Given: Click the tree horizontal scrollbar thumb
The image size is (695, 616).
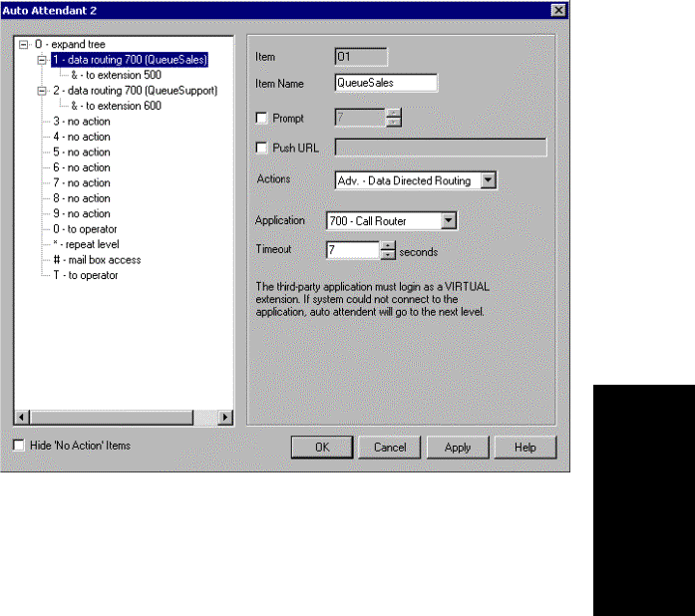Looking at the screenshot, I should click(112, 417).
